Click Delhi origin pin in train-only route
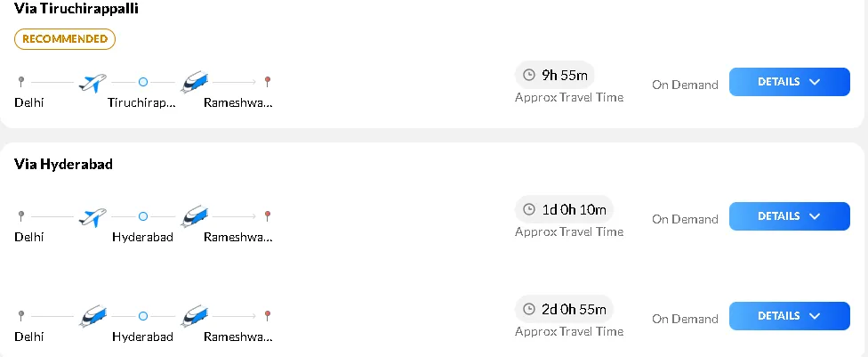The width and height of the screenshot is (868, 357). pos(21,315)
